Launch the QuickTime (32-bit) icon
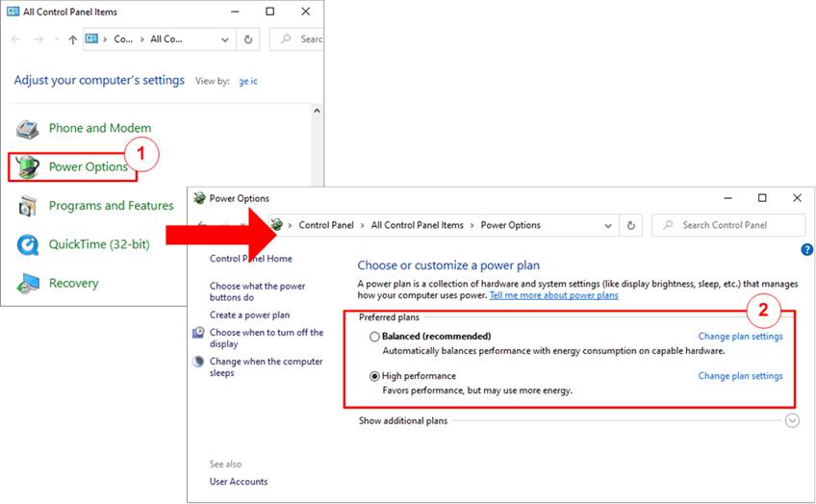The width and height of the screenshot is (816, 504). coord(27,244)
